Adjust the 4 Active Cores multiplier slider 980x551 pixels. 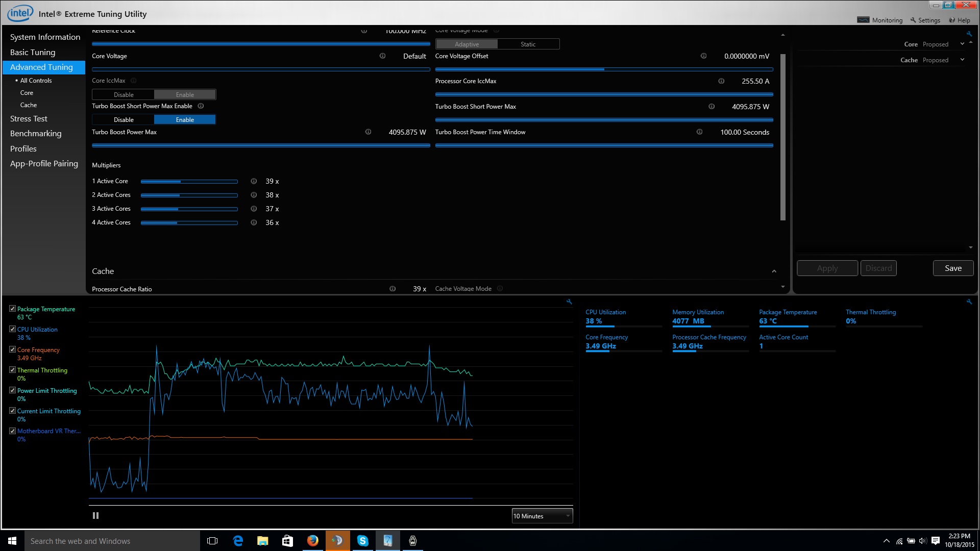coord(189,223)
